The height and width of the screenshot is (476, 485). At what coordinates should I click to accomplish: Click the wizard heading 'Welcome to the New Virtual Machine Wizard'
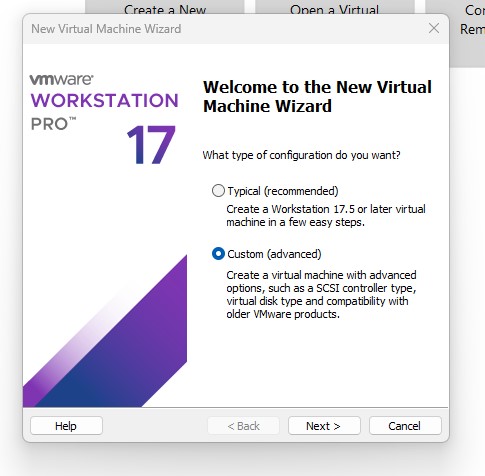(x=317, y=97)
